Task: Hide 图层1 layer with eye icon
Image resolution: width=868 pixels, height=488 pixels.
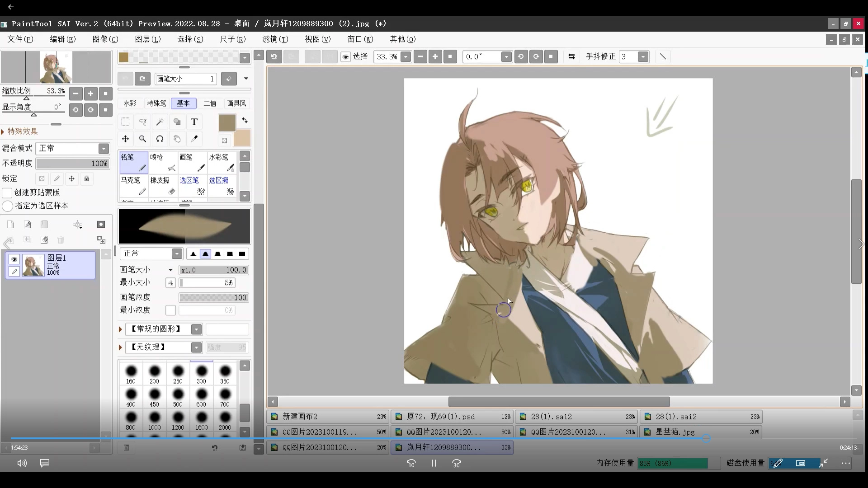Action: tap(14, 259)
